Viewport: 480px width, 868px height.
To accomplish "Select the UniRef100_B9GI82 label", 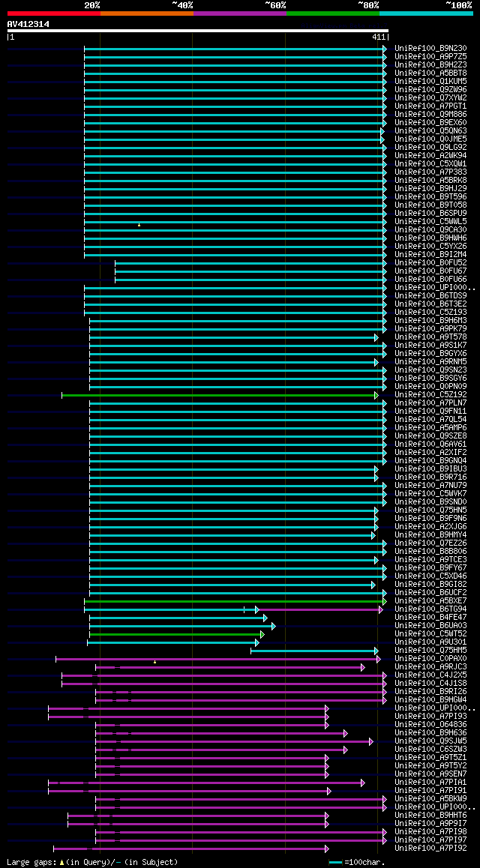I will (430, 585).
